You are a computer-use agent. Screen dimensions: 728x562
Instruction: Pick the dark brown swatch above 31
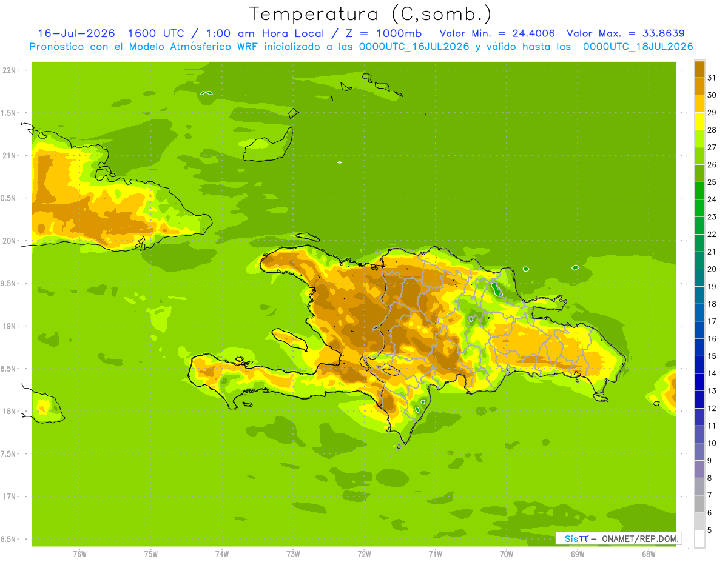click(x=699, y=69)
